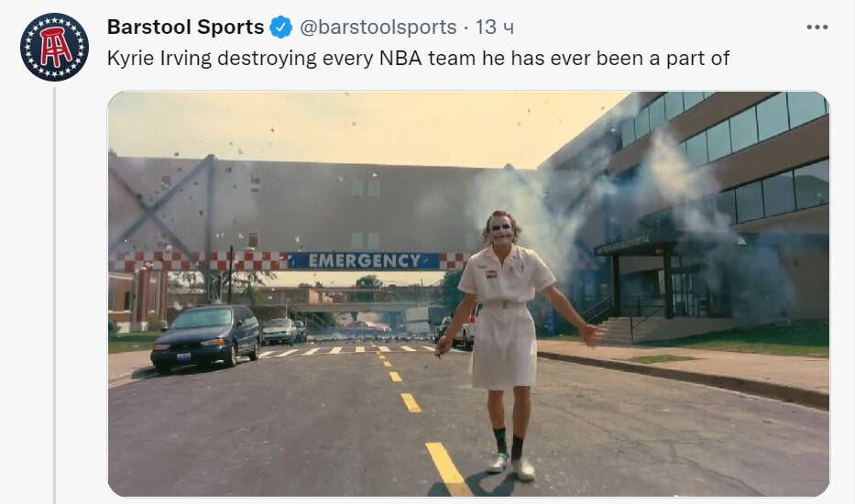This screenshot has width=855, height=504.
Task: Click the Barstool Sports display name
Action: pos(185,27)
